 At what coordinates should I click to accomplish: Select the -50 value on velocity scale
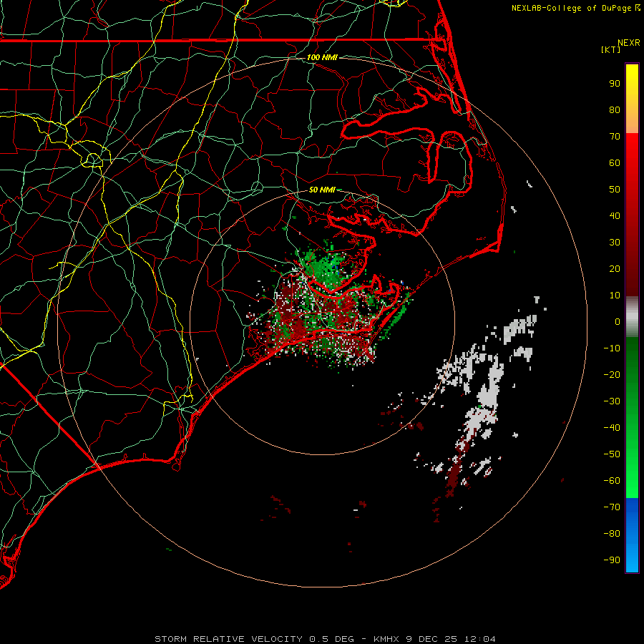point(612,454)
